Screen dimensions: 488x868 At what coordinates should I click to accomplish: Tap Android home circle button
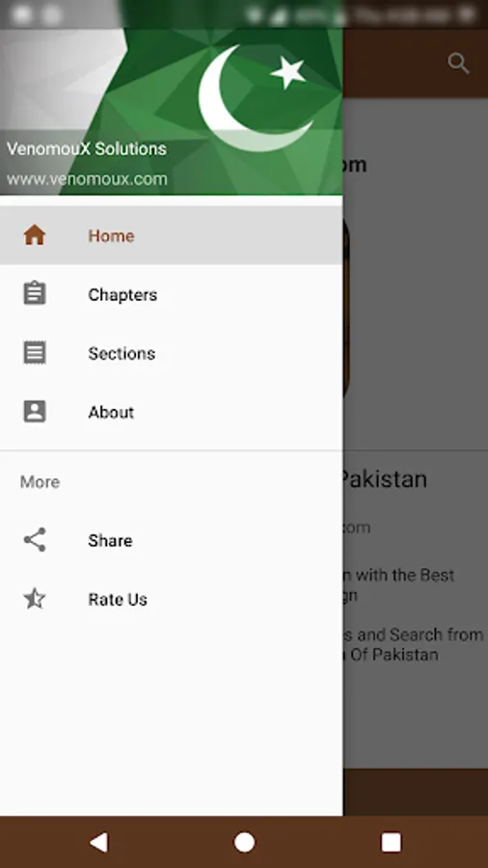coord(244,842)
